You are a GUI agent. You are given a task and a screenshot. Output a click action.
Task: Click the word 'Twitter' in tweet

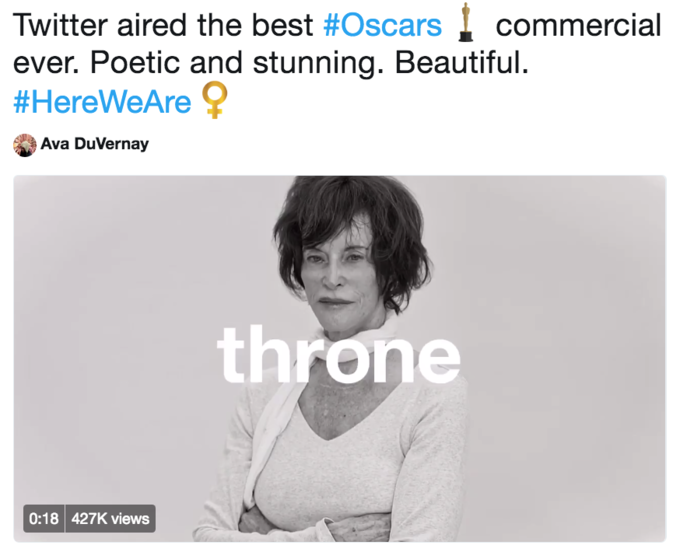click(x=60, y=25)
